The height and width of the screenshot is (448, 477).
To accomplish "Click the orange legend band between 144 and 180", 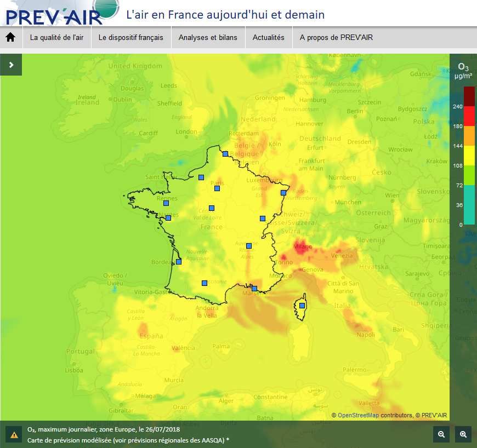I will point(469,136).
